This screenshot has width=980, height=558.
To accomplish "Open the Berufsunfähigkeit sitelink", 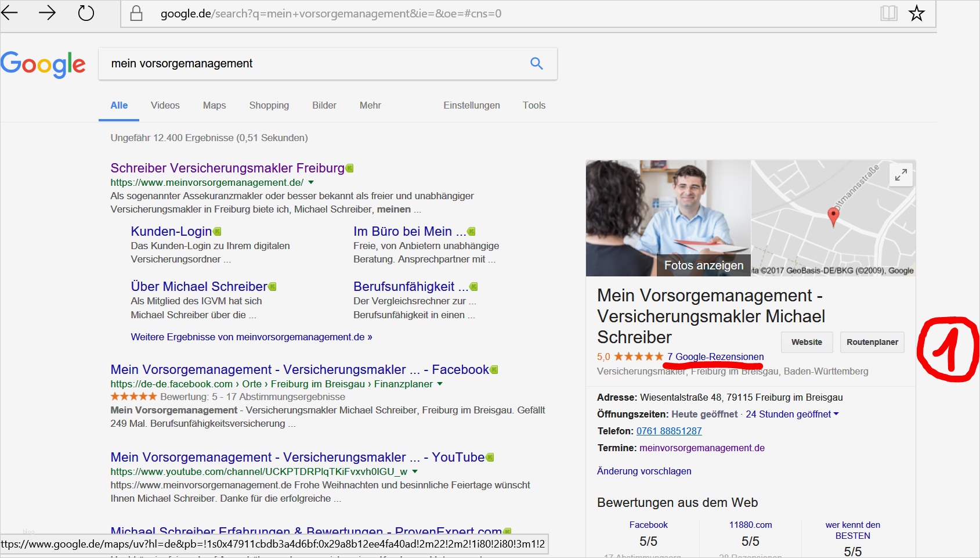I will coord(411,286).
